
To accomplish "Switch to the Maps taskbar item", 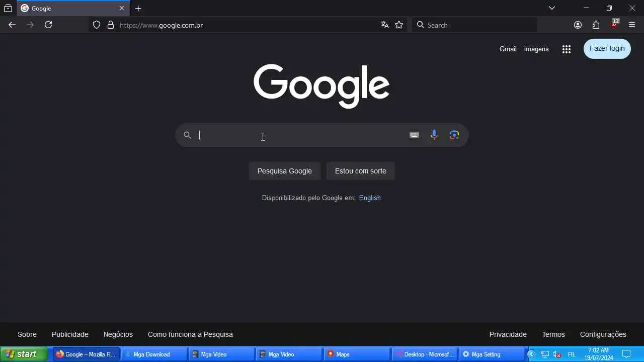I will (x=357, y=354).
